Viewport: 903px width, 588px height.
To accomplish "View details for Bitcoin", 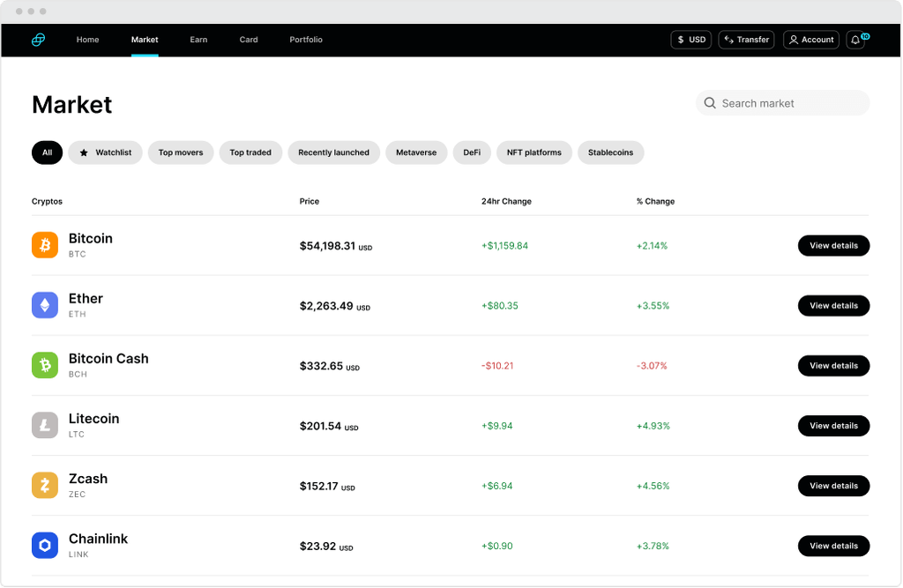I will coord(834,245).
